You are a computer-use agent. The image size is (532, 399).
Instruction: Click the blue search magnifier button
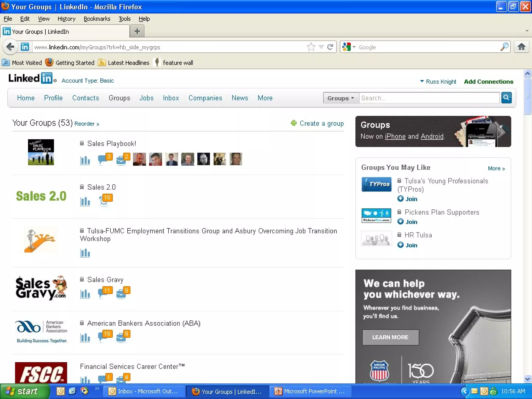506,98
